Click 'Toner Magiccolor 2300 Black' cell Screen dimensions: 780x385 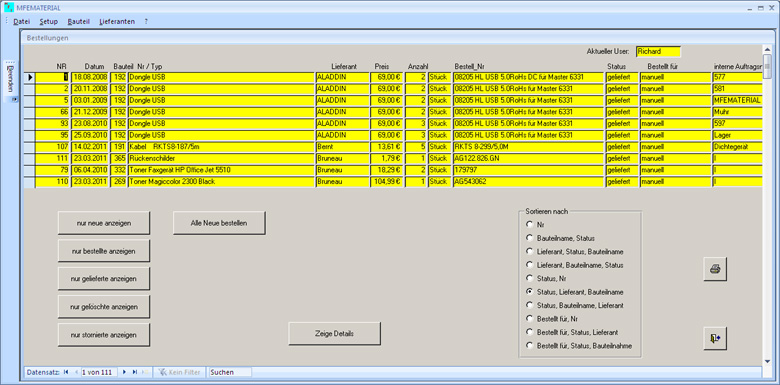(x=221, y=182)
